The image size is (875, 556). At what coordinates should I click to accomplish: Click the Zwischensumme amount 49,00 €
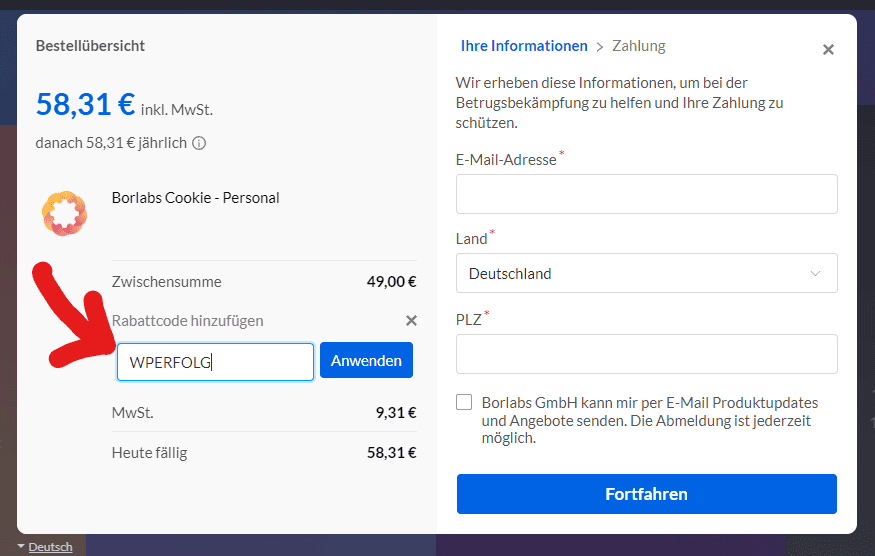[391, 281]
